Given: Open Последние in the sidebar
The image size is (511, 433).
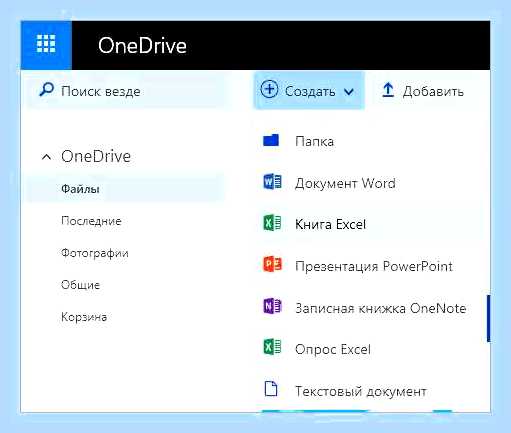Looking at the screenshot, I should 91,221.
